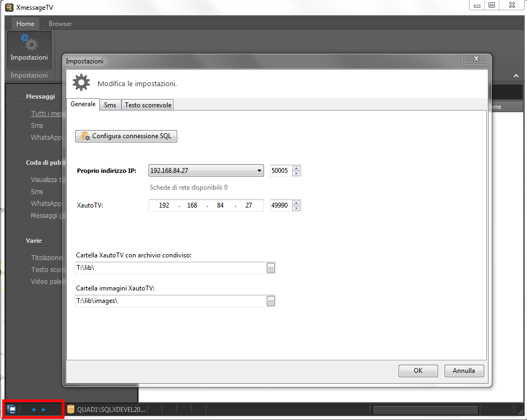Click Configura connessione SQL button
The width and height of the screenshot is (527, 420).
tap(126, 136)
